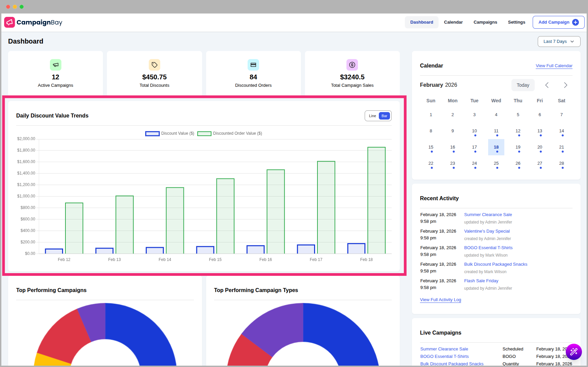
Task: Select the Bar chart view
Action: click(x=384, y=116)
